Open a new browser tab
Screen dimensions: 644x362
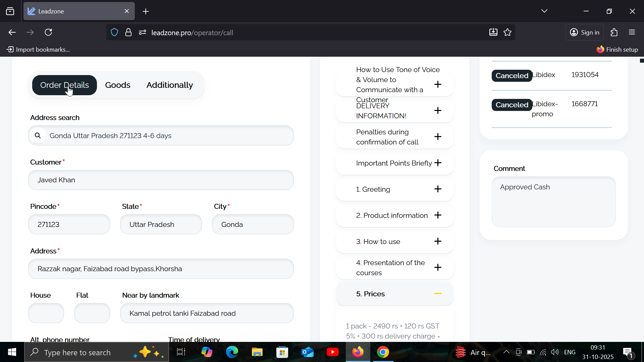[x=146, y=11]
